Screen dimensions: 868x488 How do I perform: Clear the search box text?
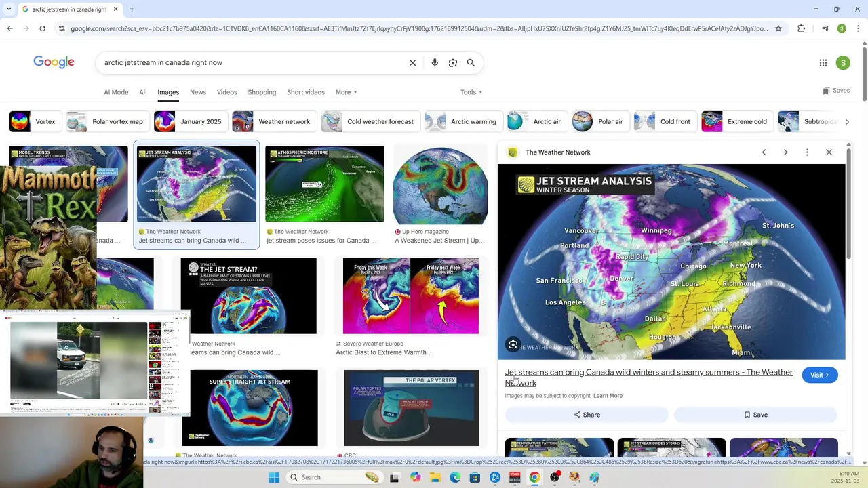tap(412, 62)
